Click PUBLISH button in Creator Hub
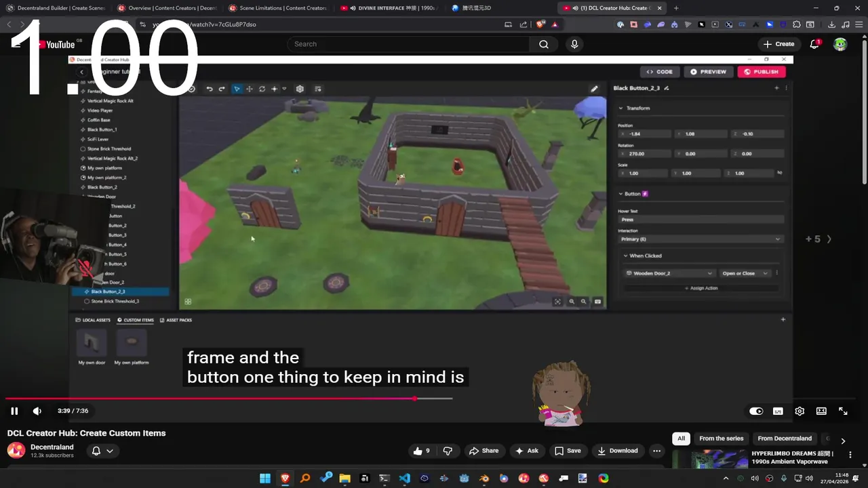 (761, 72)
